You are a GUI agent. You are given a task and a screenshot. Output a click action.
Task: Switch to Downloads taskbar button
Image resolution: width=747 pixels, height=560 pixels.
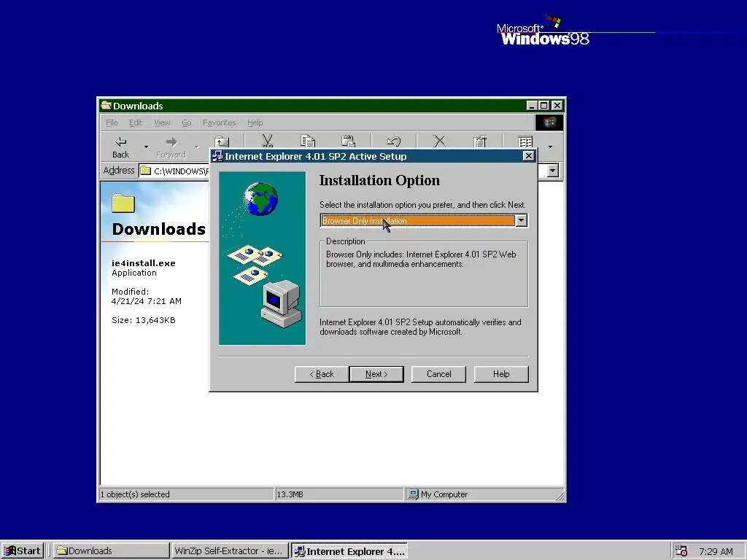tap(111, 551)
